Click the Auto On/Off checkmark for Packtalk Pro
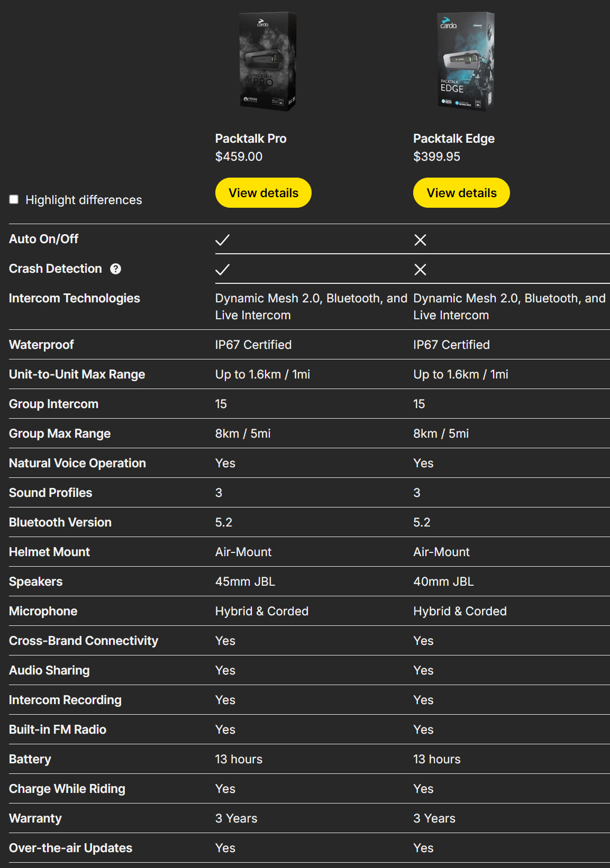Viewport: 610px width, 868px height. [222, 240]
